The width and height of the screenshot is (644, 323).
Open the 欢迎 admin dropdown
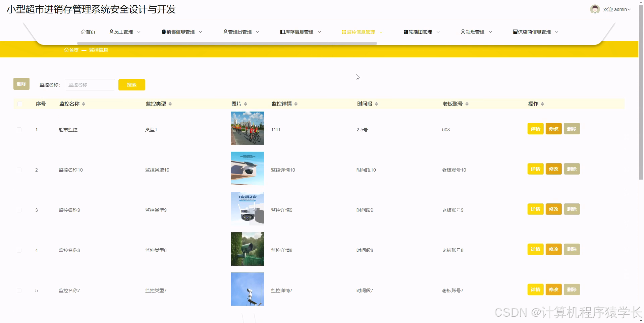tap(616, 9)
